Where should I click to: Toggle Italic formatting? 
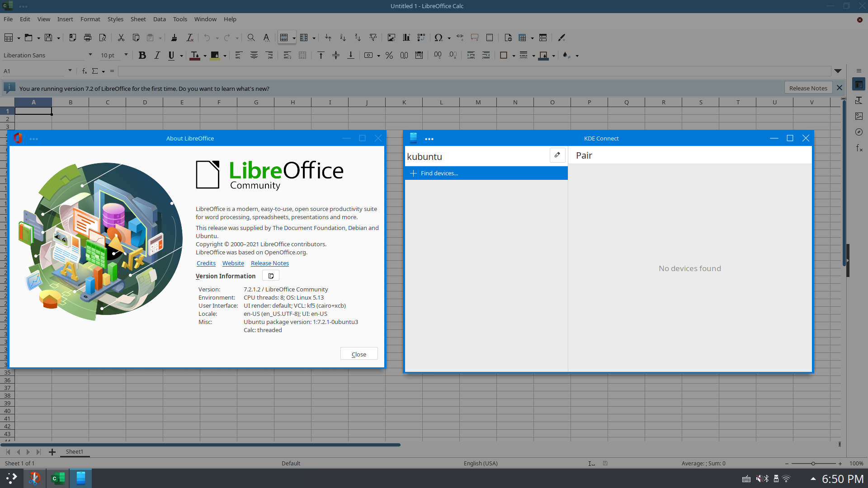(157, 56)
